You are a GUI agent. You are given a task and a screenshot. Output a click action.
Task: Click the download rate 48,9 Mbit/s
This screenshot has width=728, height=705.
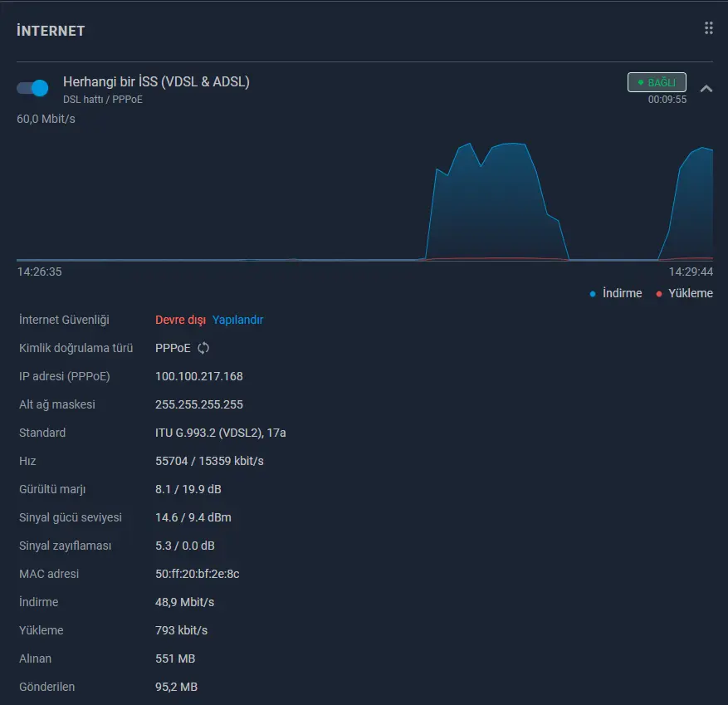click(x=185, y=602)
